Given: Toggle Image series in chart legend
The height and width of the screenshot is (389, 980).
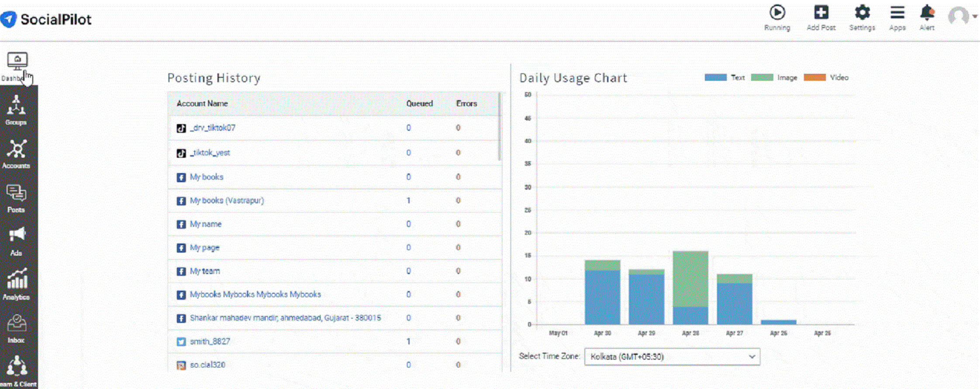Looking at the screenshot, I should (x=773, y=77).
